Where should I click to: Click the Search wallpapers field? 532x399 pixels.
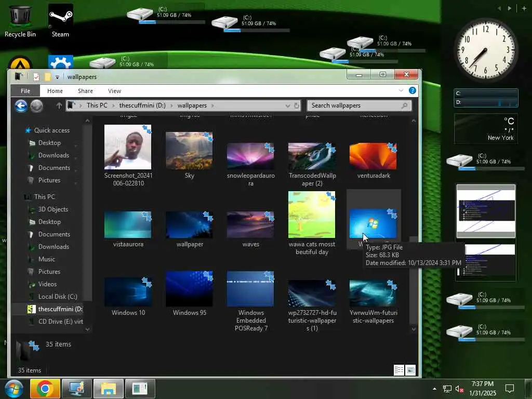(x=360, y=105)
